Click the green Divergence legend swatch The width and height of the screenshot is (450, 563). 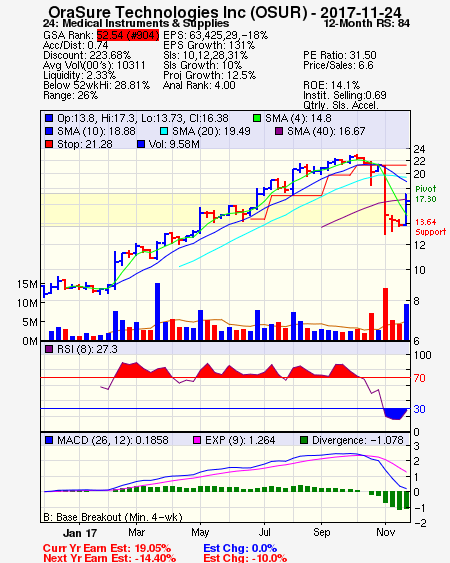(x=304, y=440)
